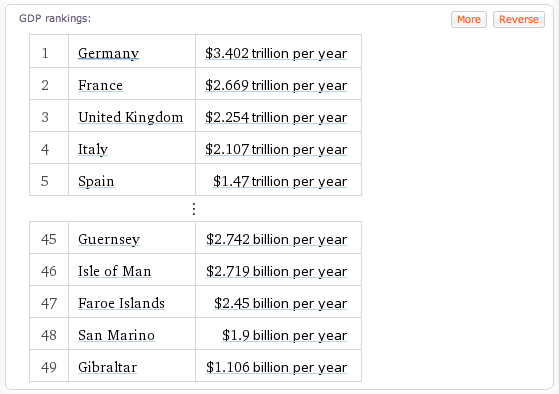Open the France link
559x394 pixels.
click(100, 86)
